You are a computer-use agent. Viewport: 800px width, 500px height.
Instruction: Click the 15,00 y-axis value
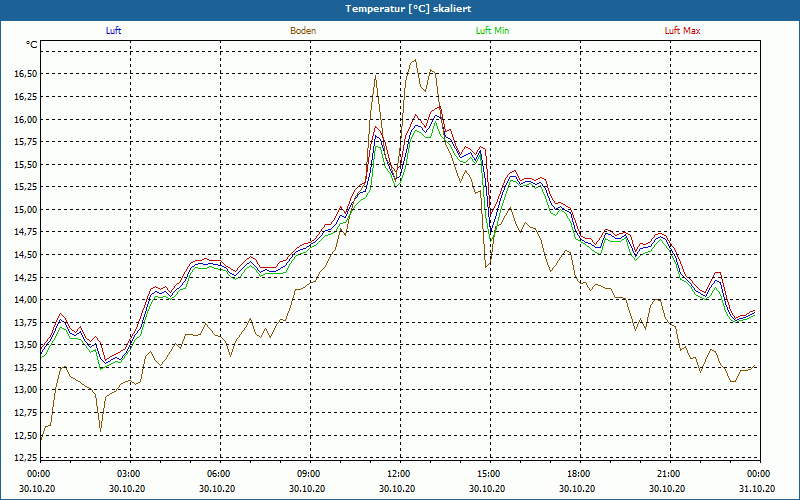26,210
